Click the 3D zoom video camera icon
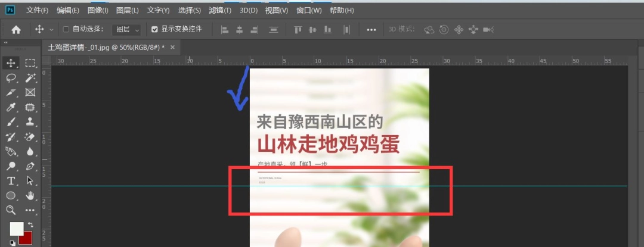The height and width of the screenshot is (247, 644). coord(488,30)
